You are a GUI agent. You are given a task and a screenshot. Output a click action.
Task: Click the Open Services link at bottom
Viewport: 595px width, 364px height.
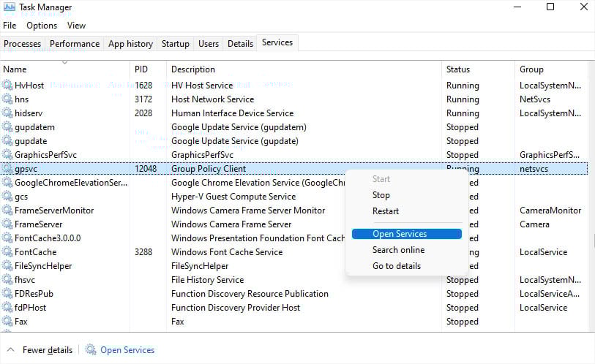pos(127,350)
